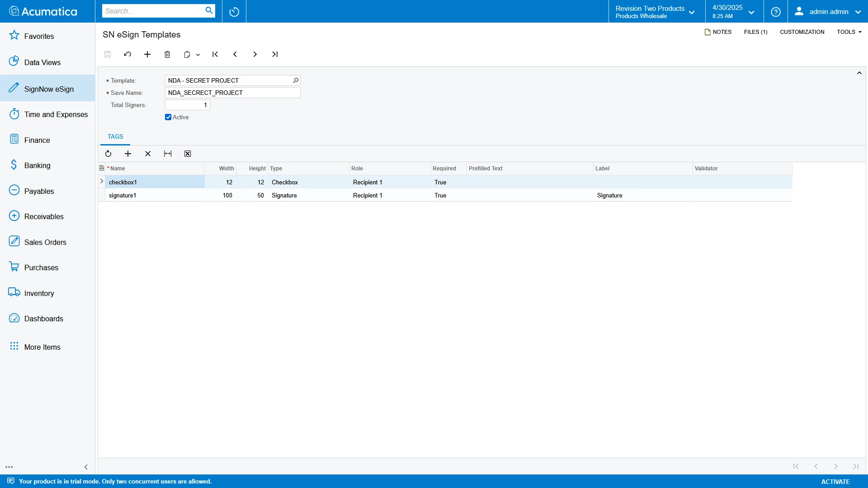Refresh the Tags grid with the reload icon
The height and width of the screenshot is (488, 868).
[x=108, y=154]
